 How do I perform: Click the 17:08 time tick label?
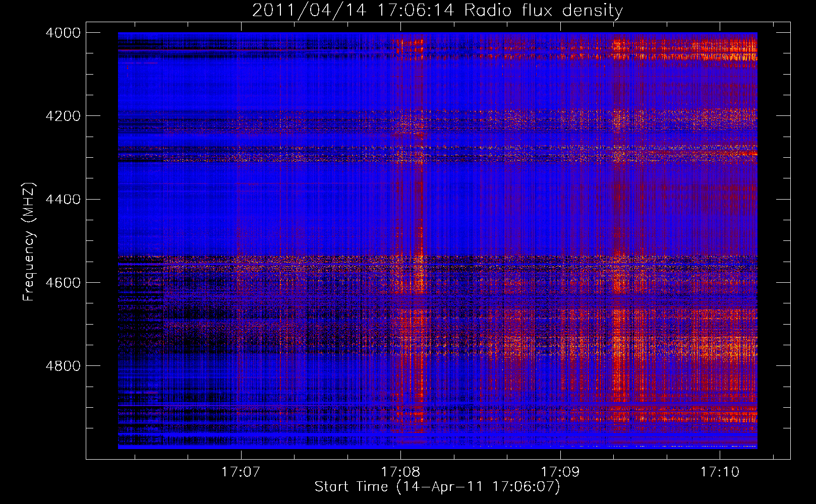point(400,472)
